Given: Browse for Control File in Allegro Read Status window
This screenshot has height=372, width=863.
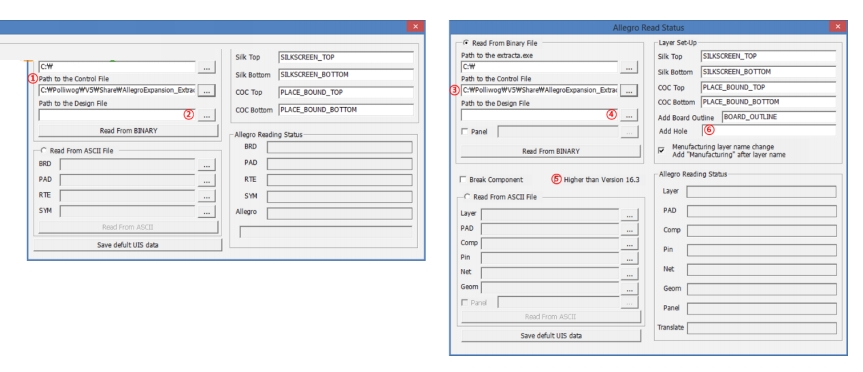Looking at the screenshot, I should (x=629, y=90).
